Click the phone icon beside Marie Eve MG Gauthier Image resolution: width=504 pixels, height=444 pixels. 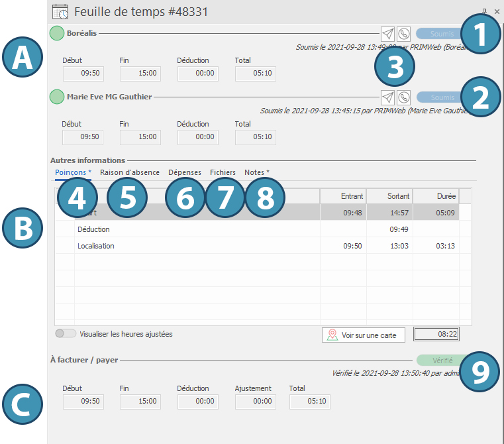403,97
